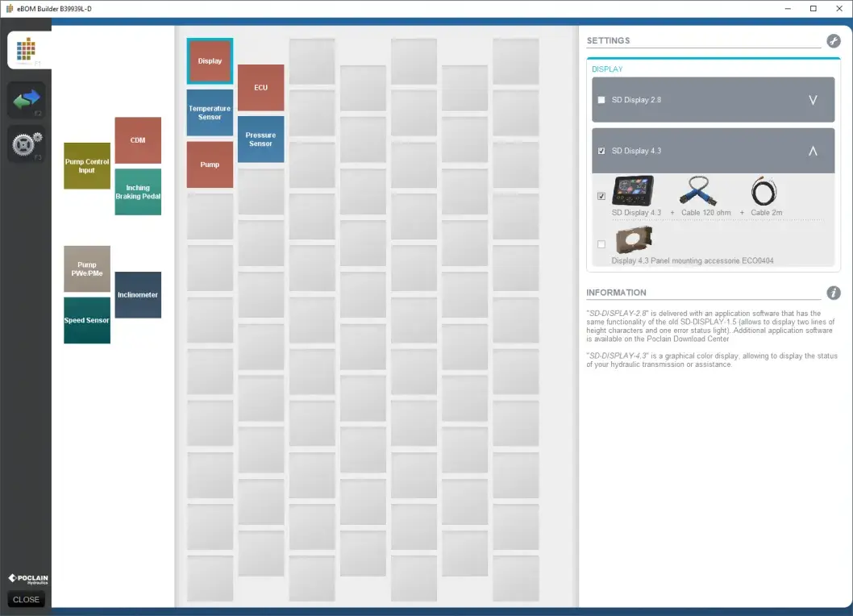Close the eBOM Builder window

tap(838, 9)
